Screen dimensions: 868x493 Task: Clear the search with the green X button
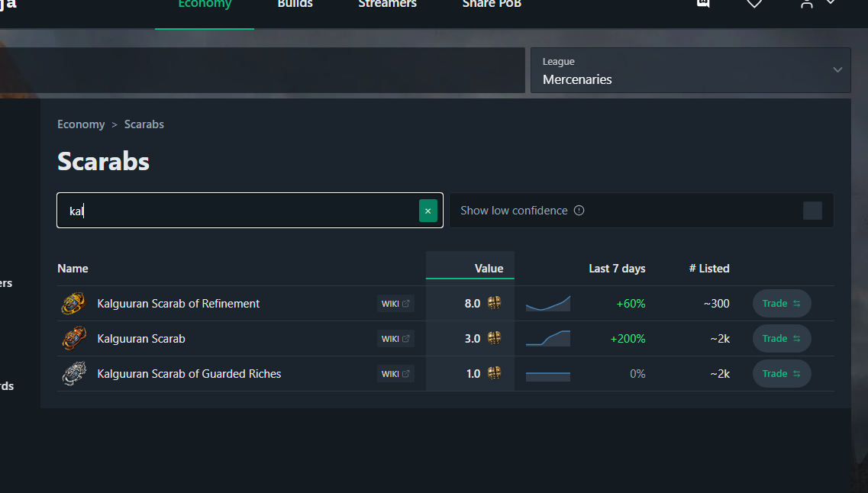pyautogui.click(x=428, y=211)
